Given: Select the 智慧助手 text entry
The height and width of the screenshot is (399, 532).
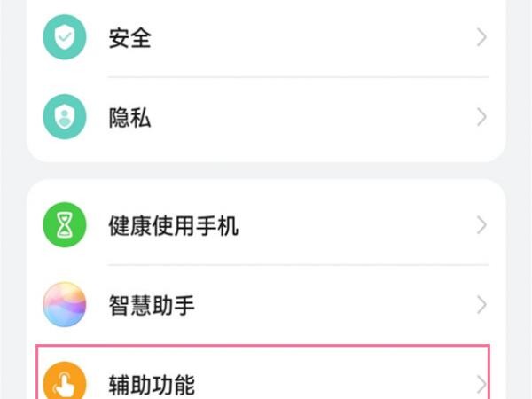Looking at the screenshot, I should point(152,305).
